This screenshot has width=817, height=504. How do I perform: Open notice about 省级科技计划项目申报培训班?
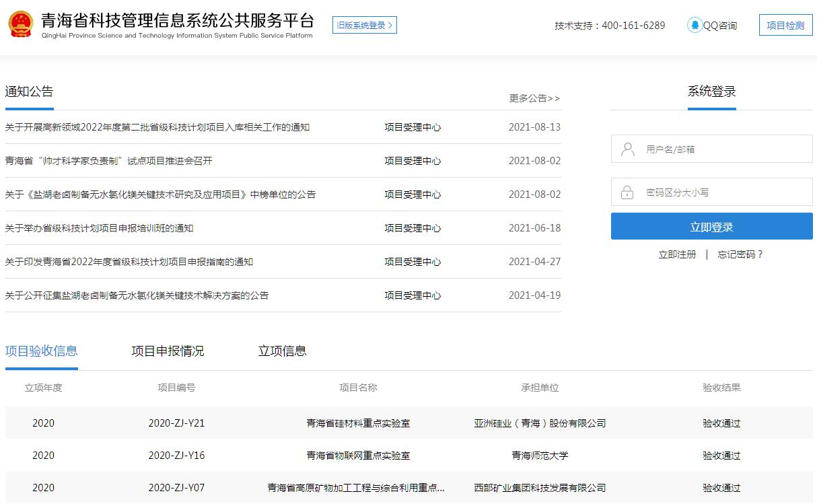point(99,228)
